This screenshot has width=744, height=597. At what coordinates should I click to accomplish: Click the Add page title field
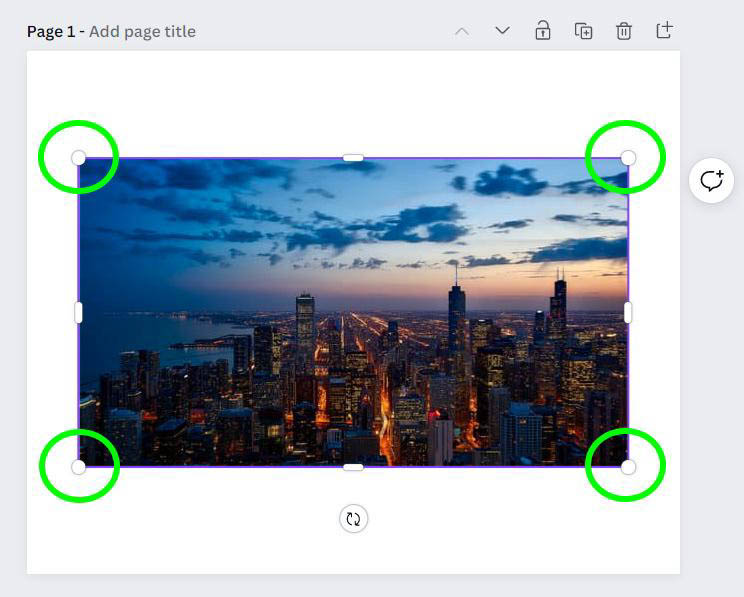(142, 31)
